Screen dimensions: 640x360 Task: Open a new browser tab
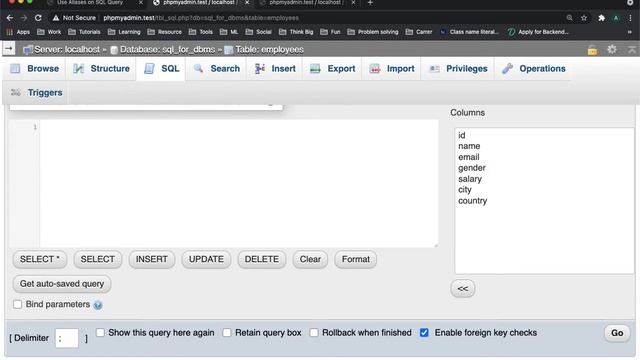370,3
